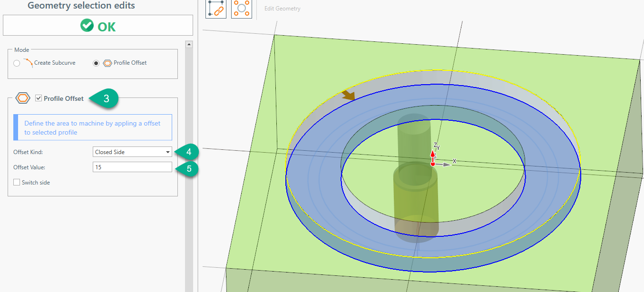Image resolution: width=644 pixels, height=292 pixels.
Task: Click the green checkmark icon beside OK
Action: 87,26
